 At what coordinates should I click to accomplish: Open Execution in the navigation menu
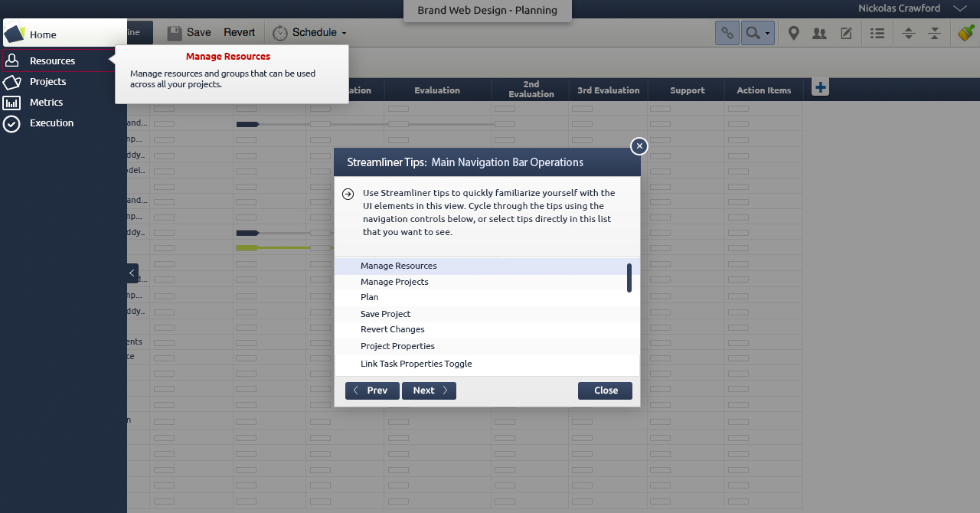51,123
